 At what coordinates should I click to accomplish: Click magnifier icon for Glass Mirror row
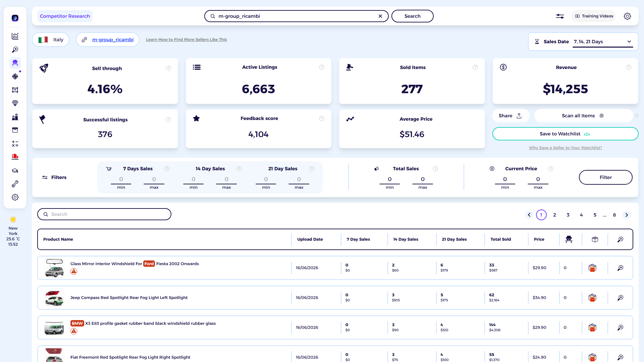click(621, 268)
